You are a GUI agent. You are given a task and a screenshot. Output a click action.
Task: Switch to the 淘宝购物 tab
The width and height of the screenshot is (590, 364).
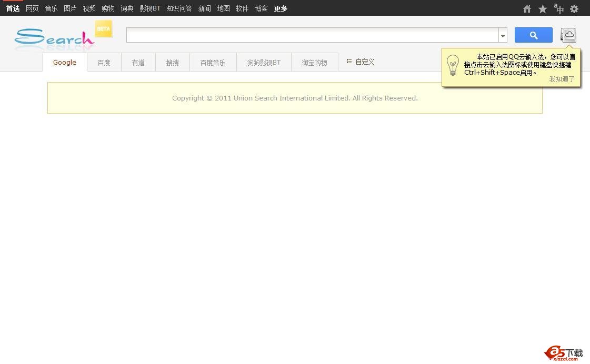point(315,63)
